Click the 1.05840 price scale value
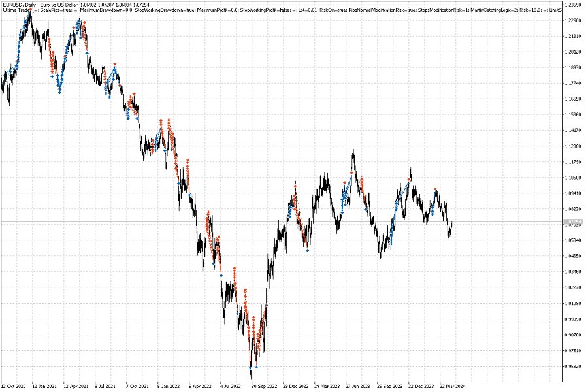 coord(573,240)
